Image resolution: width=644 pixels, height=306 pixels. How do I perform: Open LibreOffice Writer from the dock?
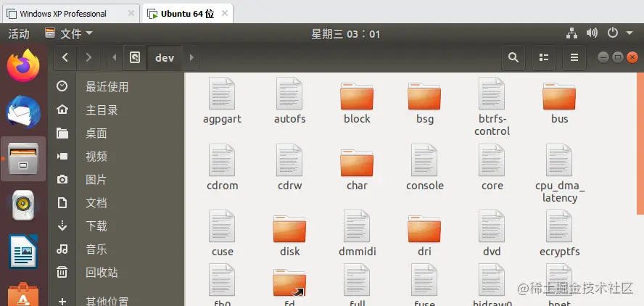pyautogui.click(x=23, y=252)
